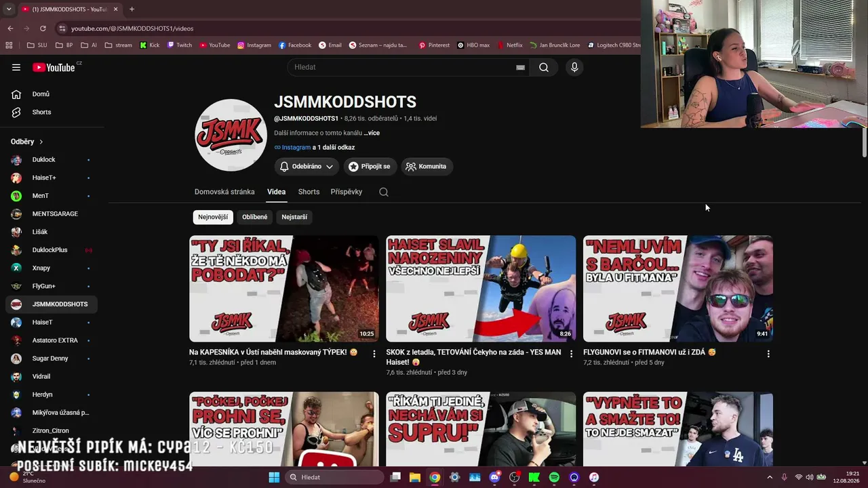The width and height of the screenshot is (868, 488).
Task: Switch to the channel Shorts tab
Action: (309, 192)
